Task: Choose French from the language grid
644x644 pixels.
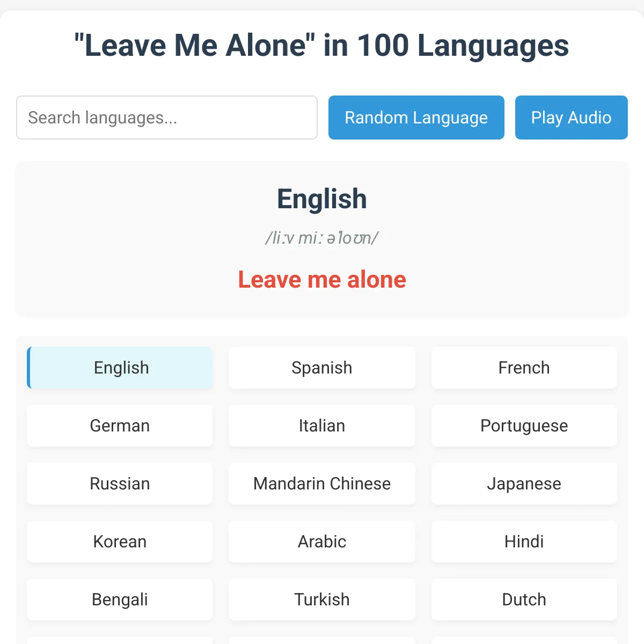Action: 524,368
